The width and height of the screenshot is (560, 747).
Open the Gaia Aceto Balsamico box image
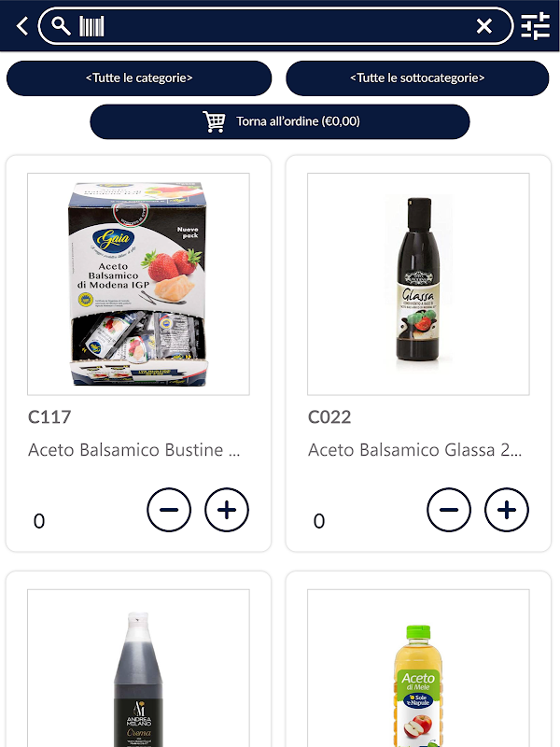(138, 284)
